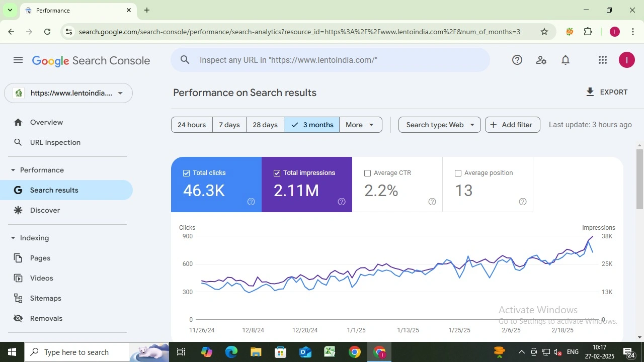Click the Google Search Console logo
This screenshot has width=644, height=362.
click(91, 61)
